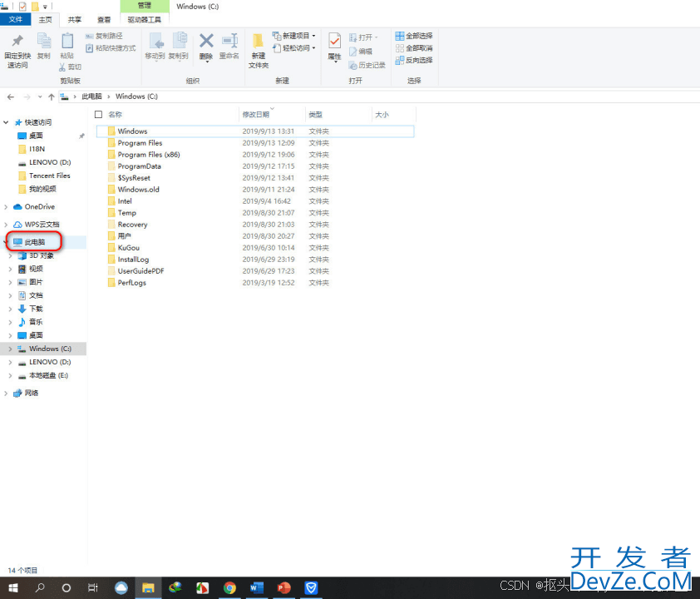Click the Copy to (复制到) icon

pos(179,41)
